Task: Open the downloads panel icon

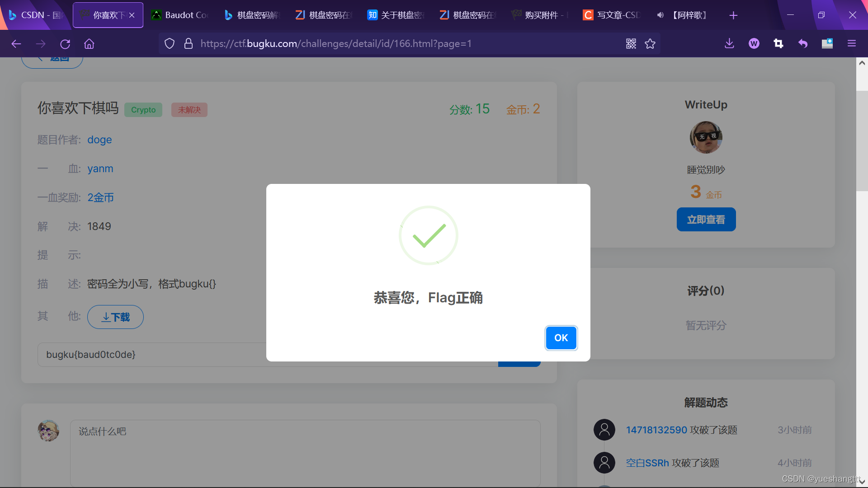Action: point(729,44)
